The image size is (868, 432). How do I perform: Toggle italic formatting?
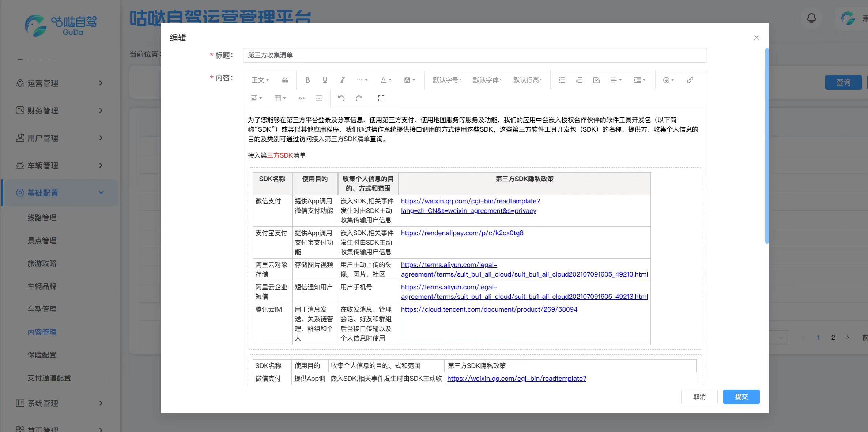[342, 80]
